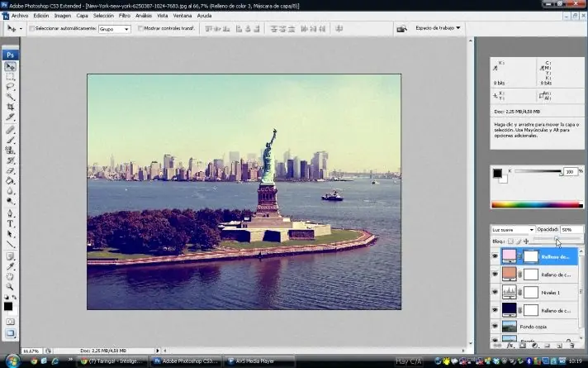Click the Delete layer trash icon
This screenshot has width=588, height=368.
[571, 344]
